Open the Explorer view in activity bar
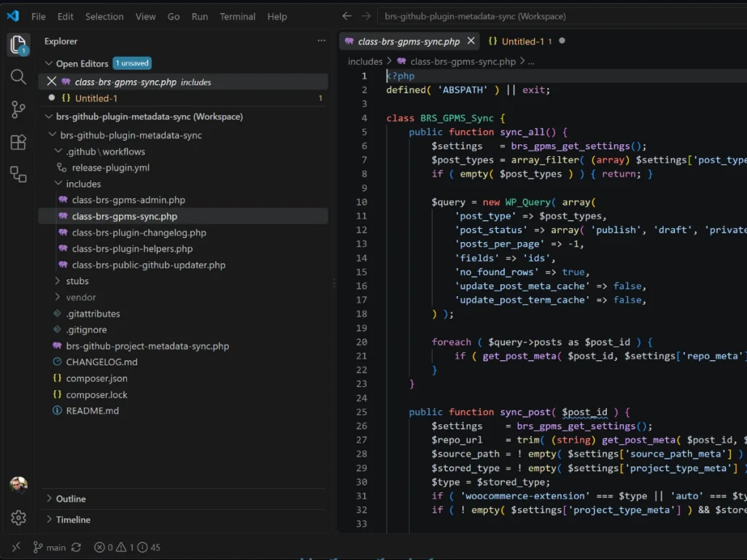 pyautogui.click(x=18, y=44)
